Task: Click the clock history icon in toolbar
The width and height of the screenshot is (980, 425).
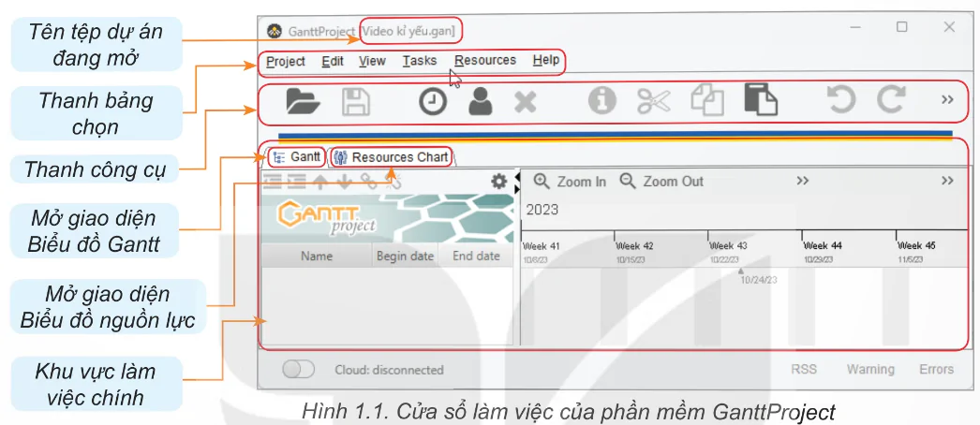Action: pos(432,101)
